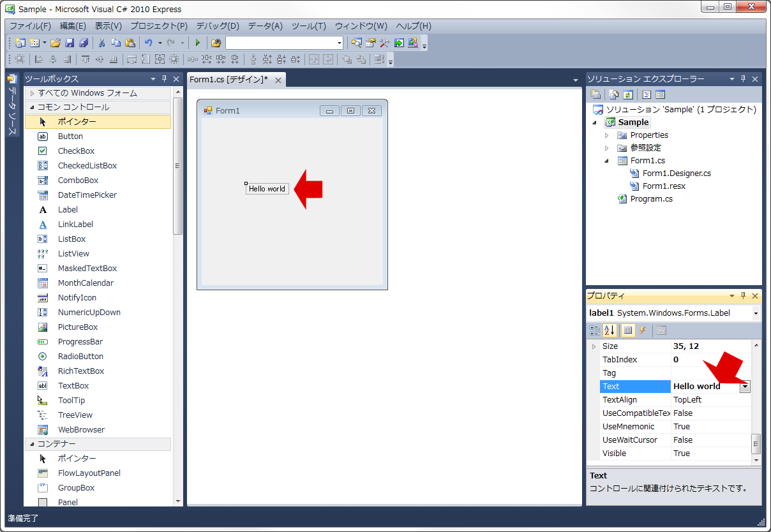
Task: Click the Open File folder icon
Action: [56, 43]
